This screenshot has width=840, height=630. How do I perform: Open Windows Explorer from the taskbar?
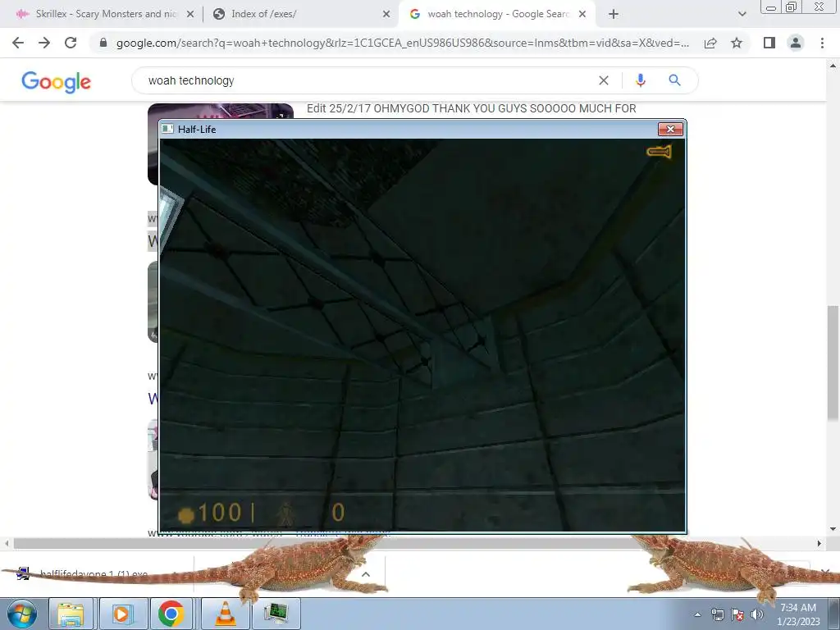click(x=71, y=614)
